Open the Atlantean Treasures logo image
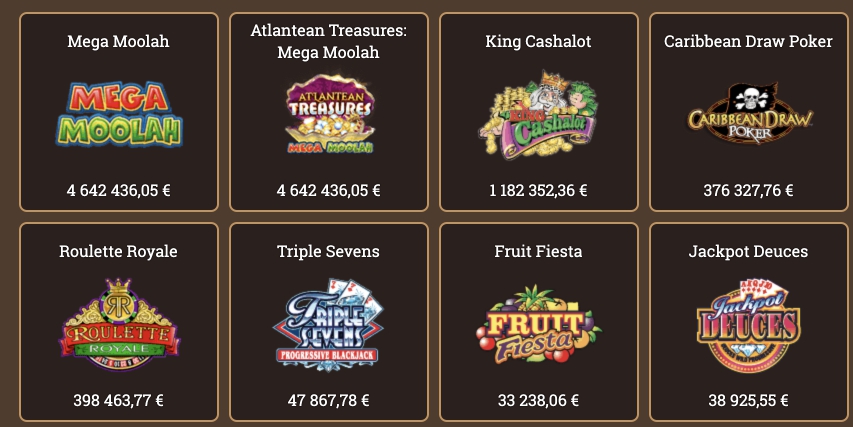The image size is (853, 427). pos(329,115)
